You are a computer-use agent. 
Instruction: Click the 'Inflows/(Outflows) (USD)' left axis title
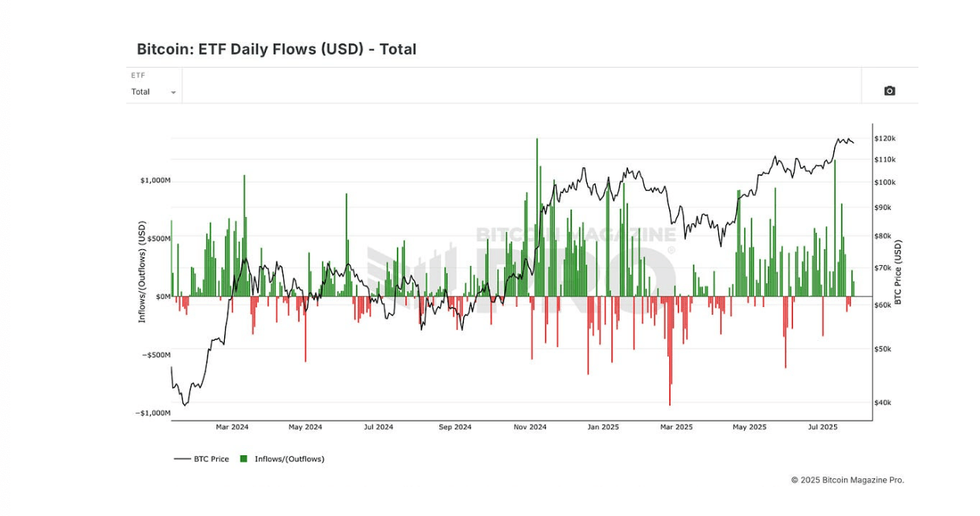142,272
